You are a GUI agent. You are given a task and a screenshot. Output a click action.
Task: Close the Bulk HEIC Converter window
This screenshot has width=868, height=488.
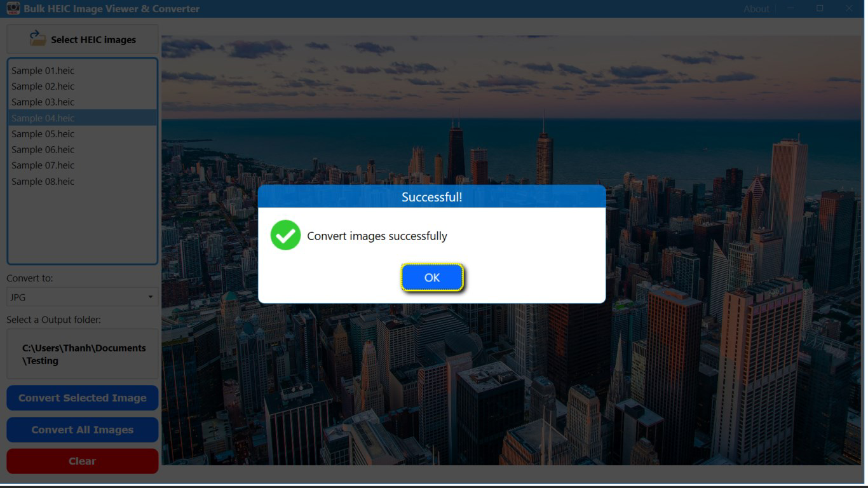[x=849, y=8]
